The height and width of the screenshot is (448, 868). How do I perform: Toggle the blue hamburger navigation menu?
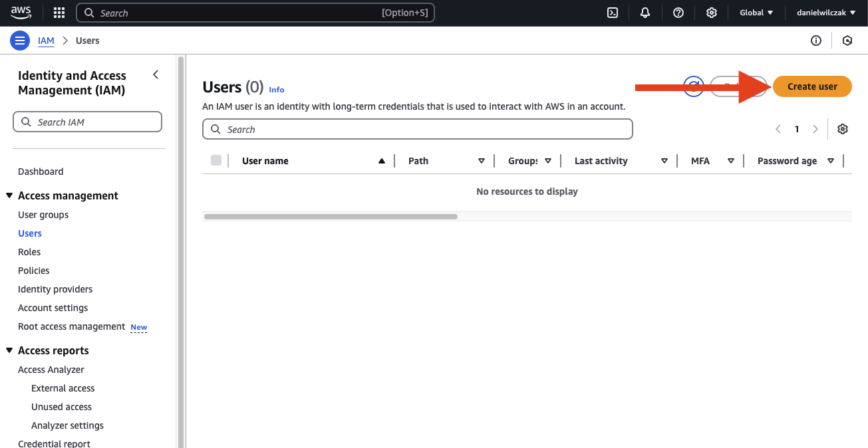pyautogui.click(x=20, y=41)
